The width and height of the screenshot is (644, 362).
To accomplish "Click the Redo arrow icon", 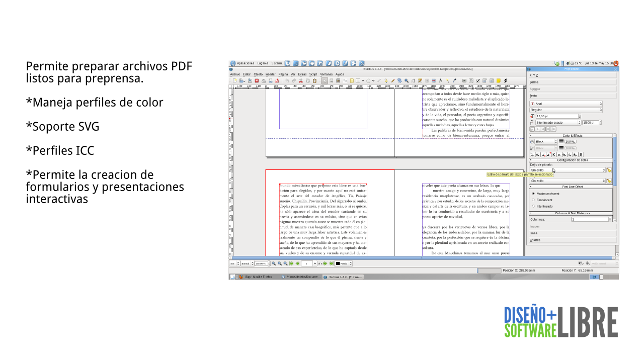I will point(294,80).
